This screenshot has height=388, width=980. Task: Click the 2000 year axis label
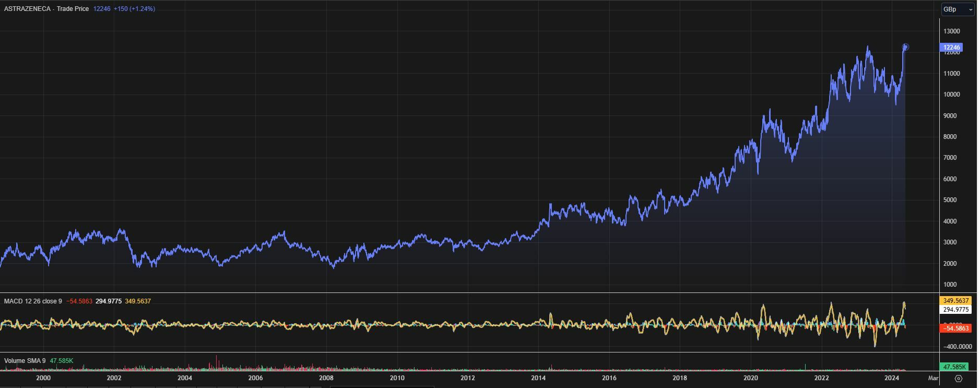coord(43,378)
